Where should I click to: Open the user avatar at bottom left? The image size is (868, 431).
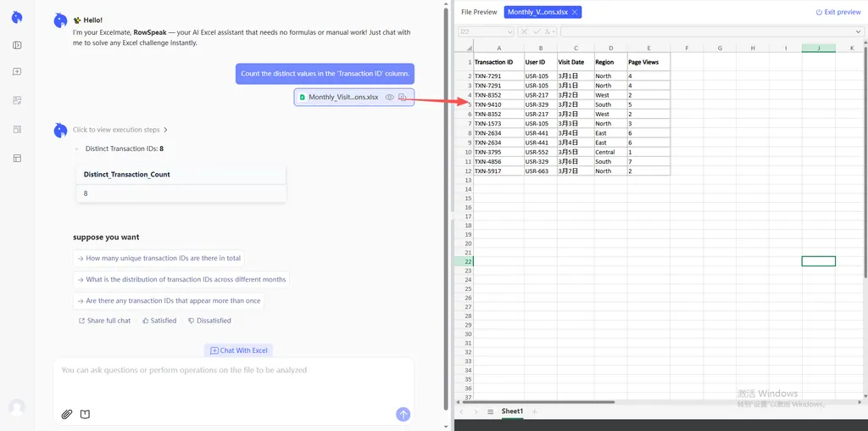pos(17,407)
